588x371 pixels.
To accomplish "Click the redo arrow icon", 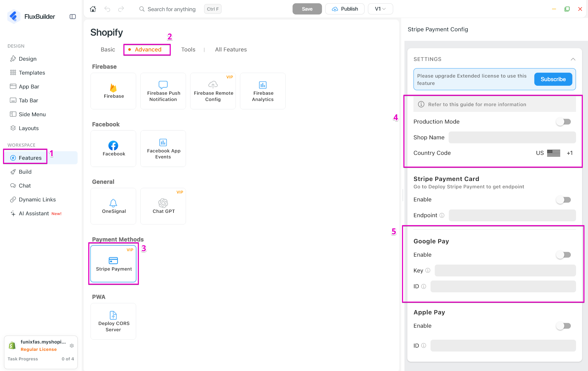I will pyautogui.click(x=121, y=9).
